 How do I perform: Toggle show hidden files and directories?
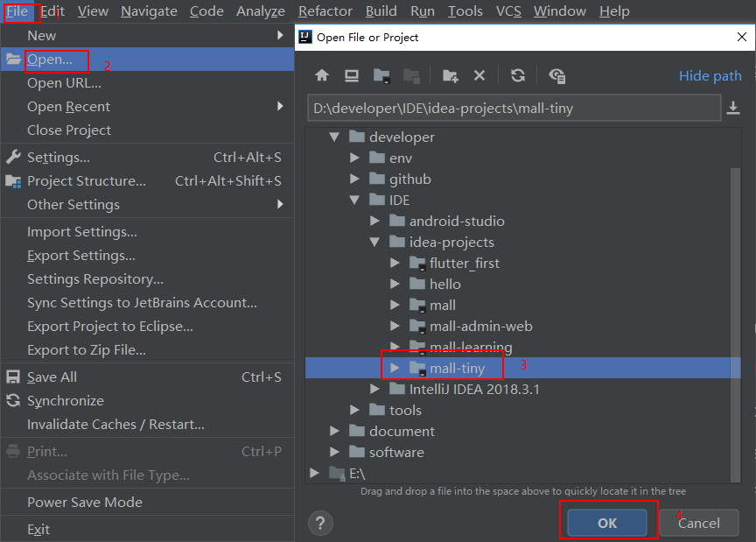pos(556,76)
